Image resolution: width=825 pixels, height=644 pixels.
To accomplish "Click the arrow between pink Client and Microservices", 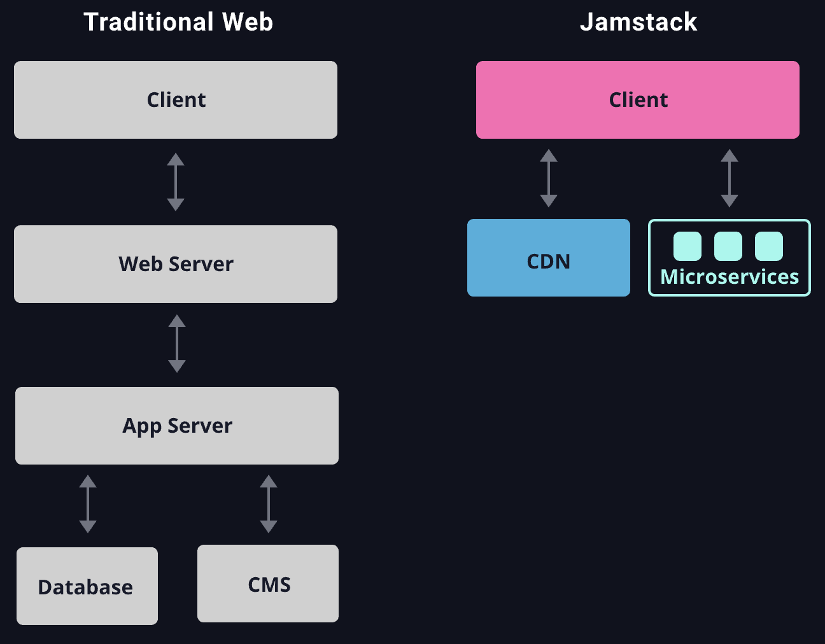I will 730,178.
